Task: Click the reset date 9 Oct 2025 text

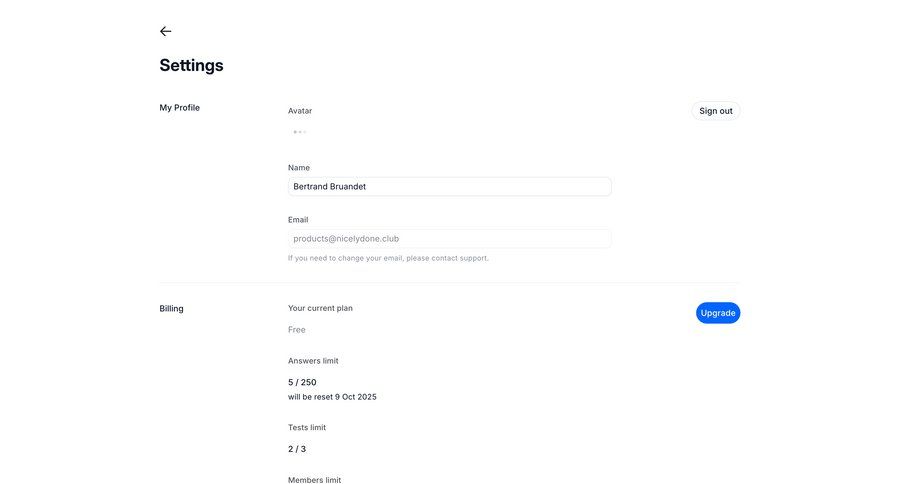Action: [x=332, y=397]
